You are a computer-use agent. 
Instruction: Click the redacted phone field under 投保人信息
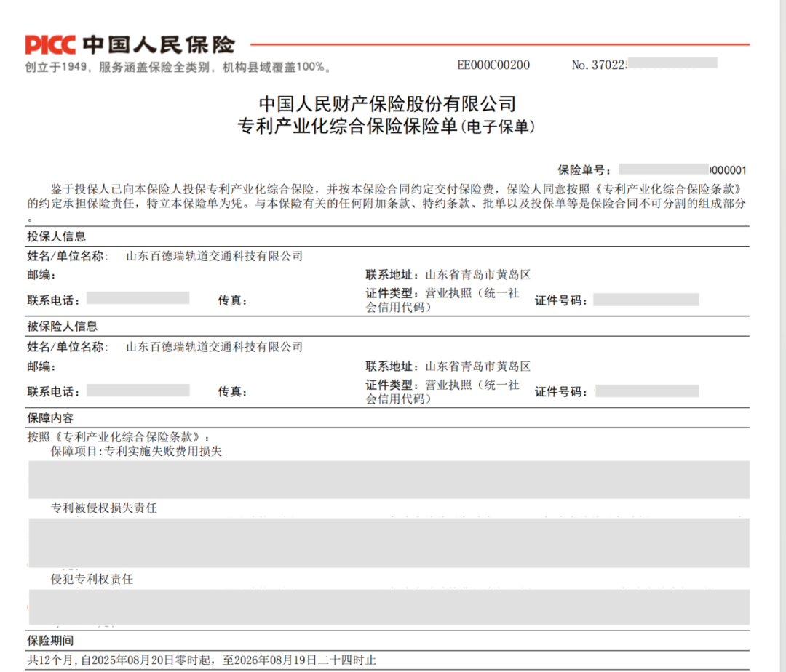[138, 298]
